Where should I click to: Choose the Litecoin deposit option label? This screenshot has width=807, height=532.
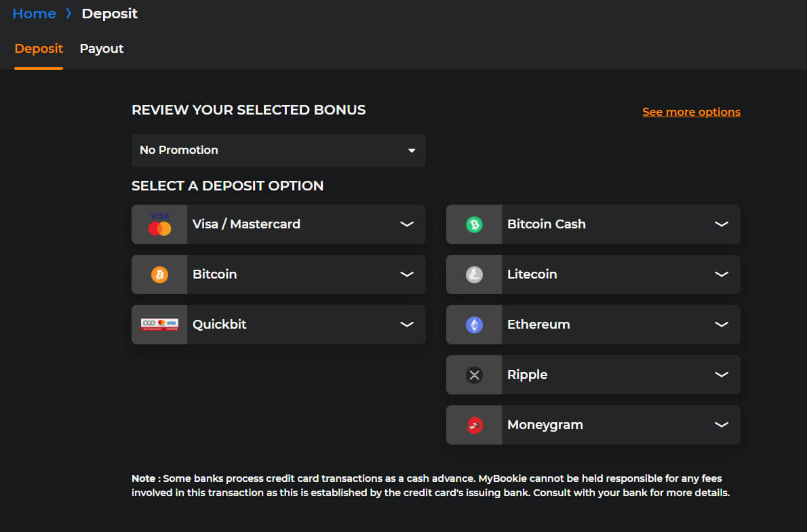(532, 274)
